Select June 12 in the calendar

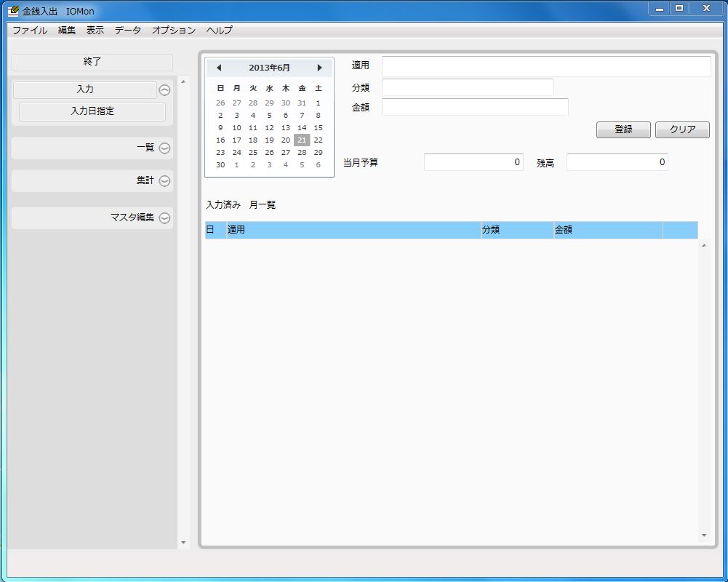pyautogui.click(x=269, y=128)
